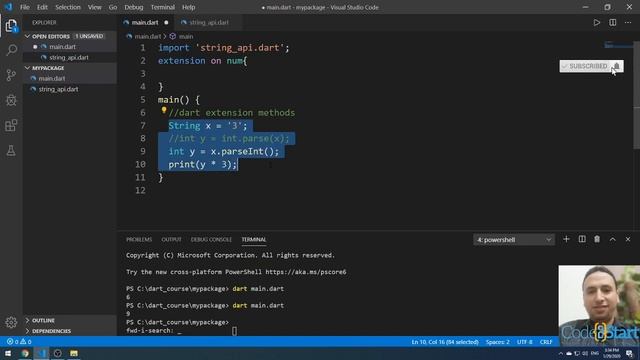Open the Extensions view in the activity bar
The image size is (640, 360).
(x=11, y=125)
